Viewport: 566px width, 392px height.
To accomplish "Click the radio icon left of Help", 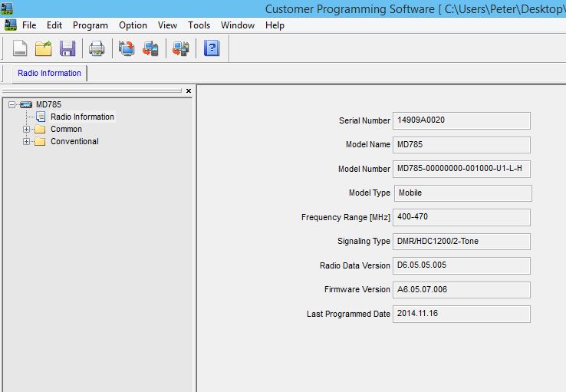I will click(x=180, y=48).
